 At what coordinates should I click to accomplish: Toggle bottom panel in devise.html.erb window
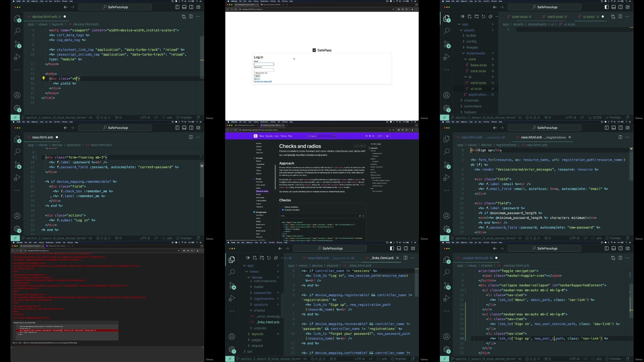184,7
